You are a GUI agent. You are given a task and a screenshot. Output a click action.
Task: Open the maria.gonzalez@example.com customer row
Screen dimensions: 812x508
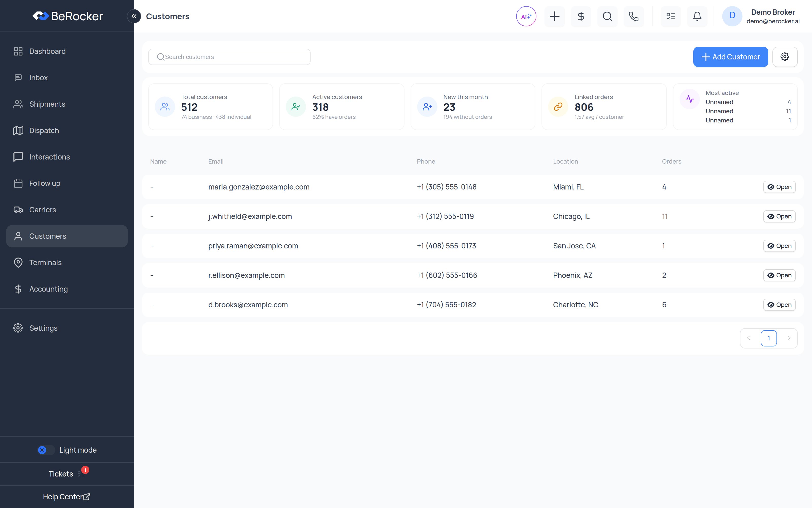click(472, 187)
